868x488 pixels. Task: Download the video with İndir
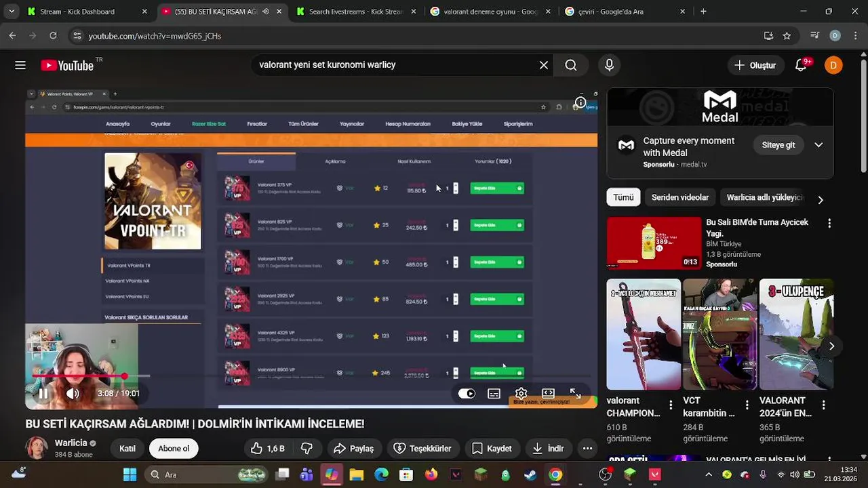548,449
